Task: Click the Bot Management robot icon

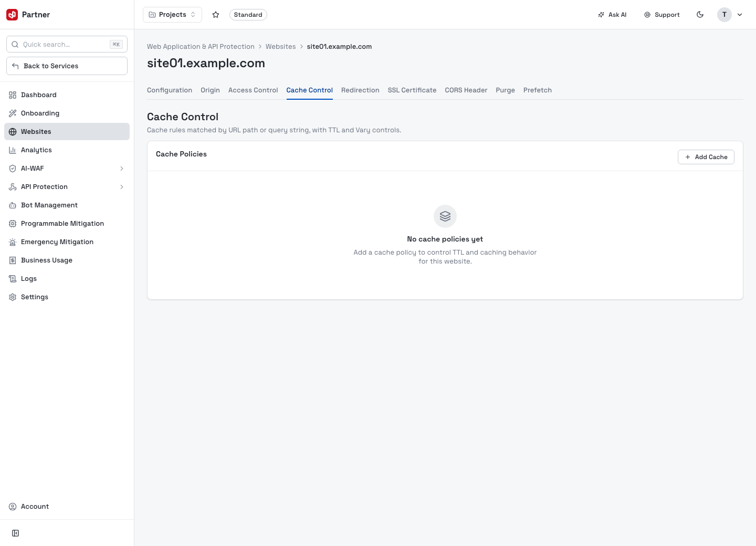Action: (x=13, y=205)
